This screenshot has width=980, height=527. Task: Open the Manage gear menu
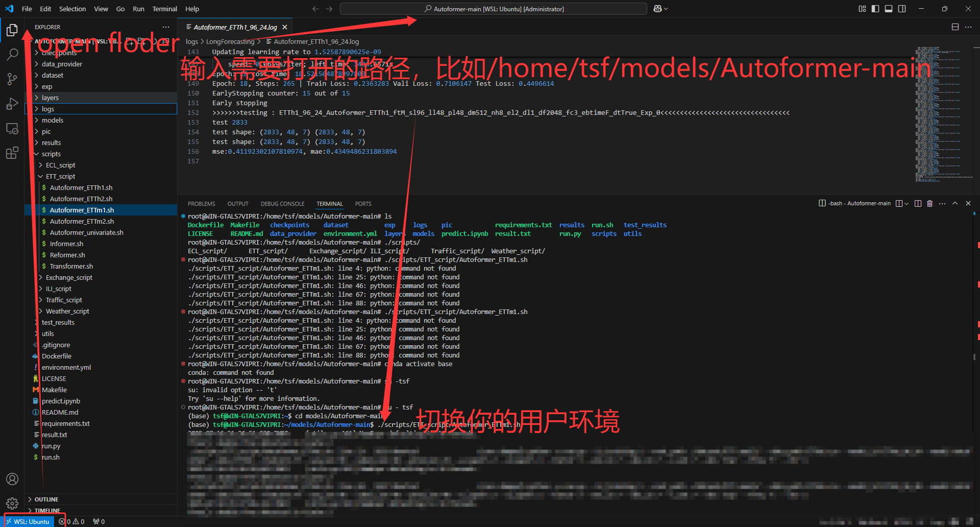[x=12, y=504]
